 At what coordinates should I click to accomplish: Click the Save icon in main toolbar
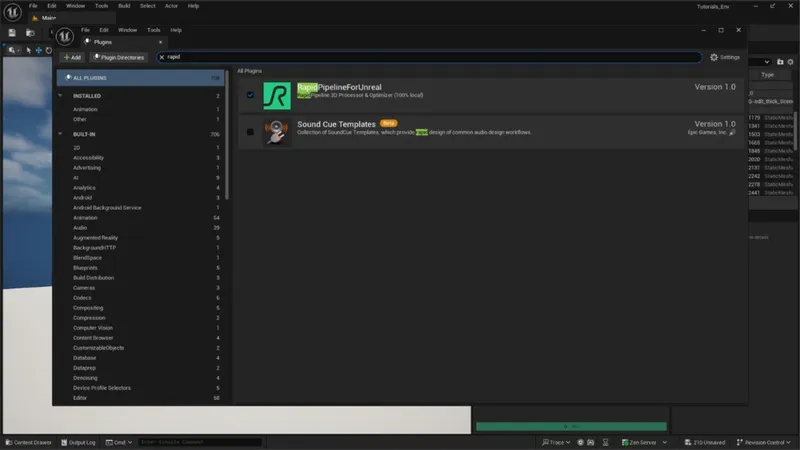coord(12,33)
